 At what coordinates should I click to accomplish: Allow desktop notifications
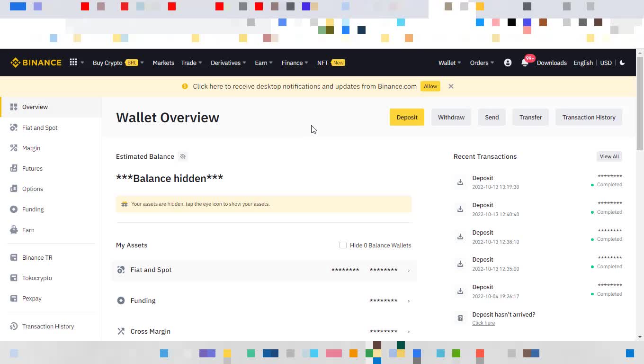[x=430, y=86]
